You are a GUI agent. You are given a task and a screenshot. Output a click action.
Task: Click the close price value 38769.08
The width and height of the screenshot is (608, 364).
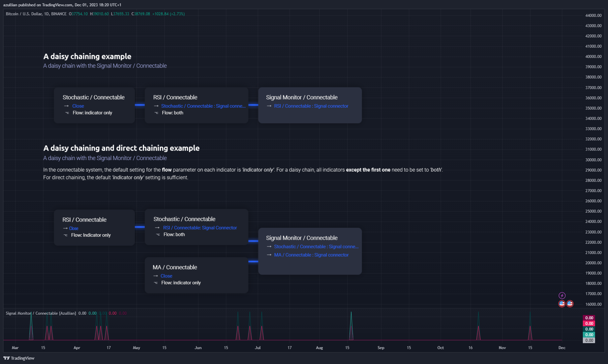pyautogui.click(x=142, y=14)
